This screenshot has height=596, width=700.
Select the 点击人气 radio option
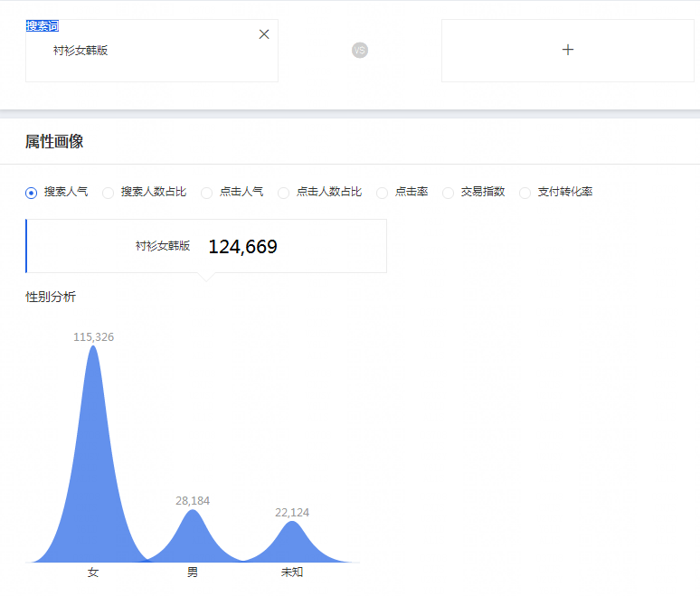(206, 193)
